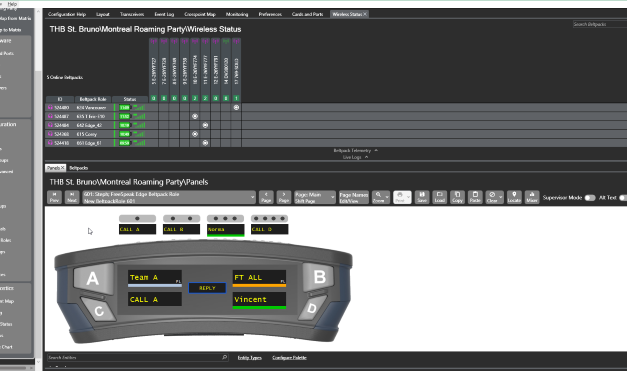Switch to the Crosspoint Map tab

click(x=200, y=14)
